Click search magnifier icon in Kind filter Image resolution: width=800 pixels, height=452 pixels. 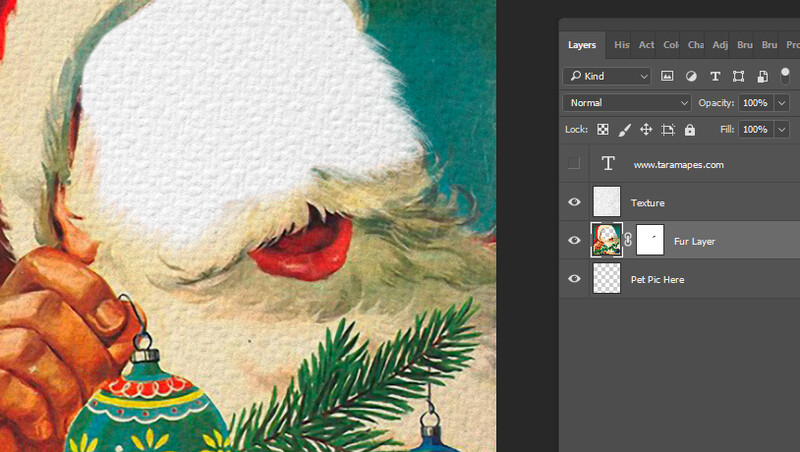(x=576, y=76)
